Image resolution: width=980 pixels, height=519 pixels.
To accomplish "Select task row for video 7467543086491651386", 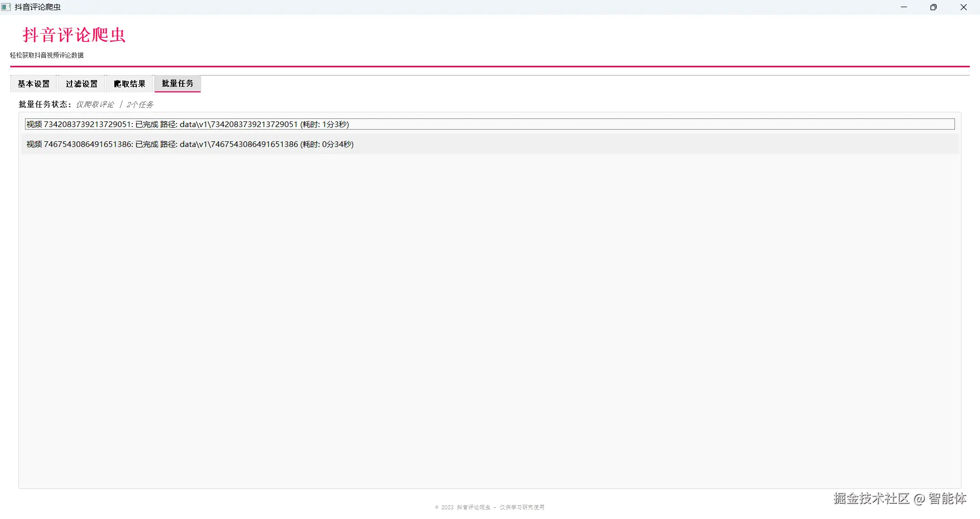I will coord(490,144).
